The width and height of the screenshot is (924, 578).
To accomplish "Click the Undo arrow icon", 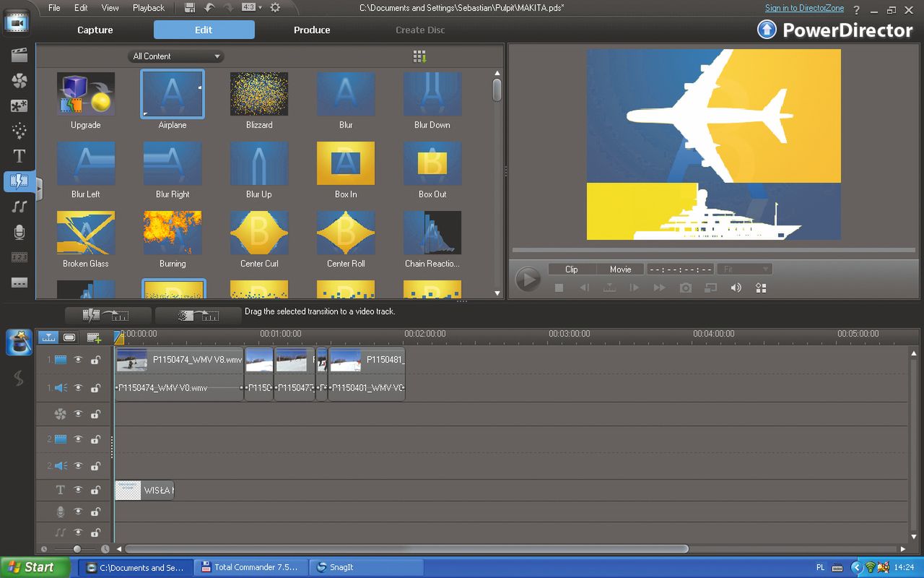I will click(209, 8).
